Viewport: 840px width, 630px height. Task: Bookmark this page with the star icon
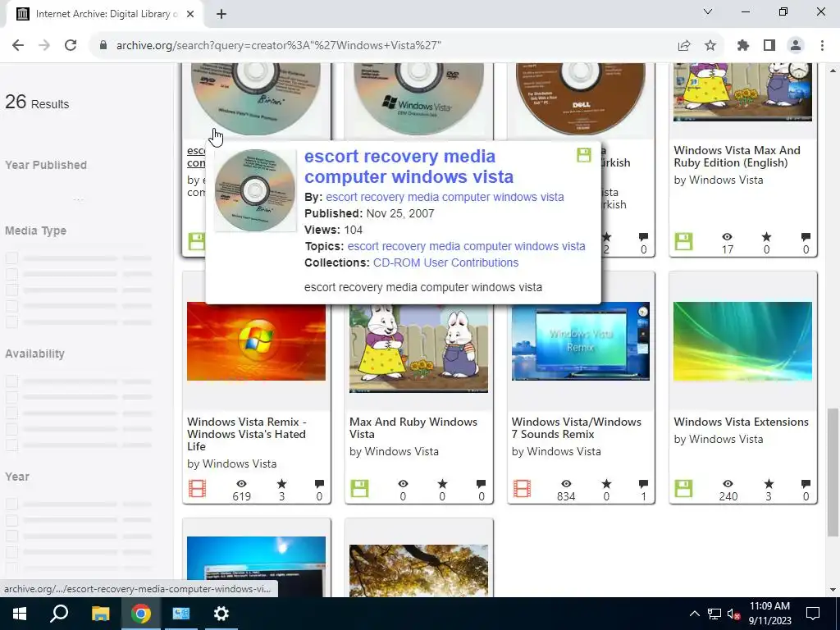pyautogui.click(x=710, y=46)
